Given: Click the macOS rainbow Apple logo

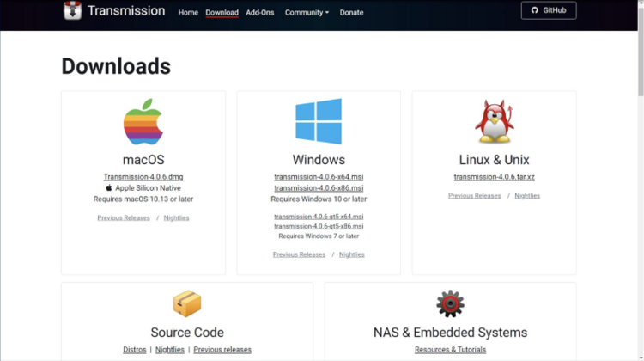Looking at the screenshot, I should coord(143,122).
